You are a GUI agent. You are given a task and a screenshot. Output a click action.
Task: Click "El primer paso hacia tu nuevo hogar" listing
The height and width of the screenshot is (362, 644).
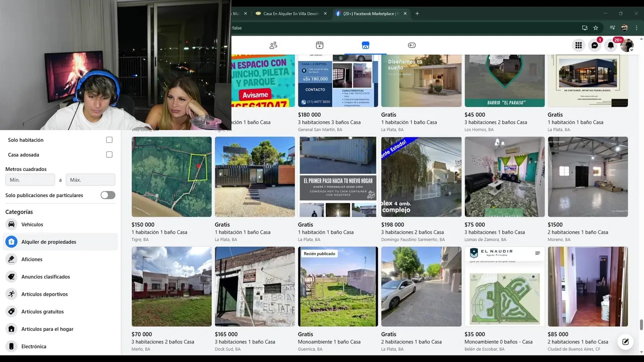[338, 177]
